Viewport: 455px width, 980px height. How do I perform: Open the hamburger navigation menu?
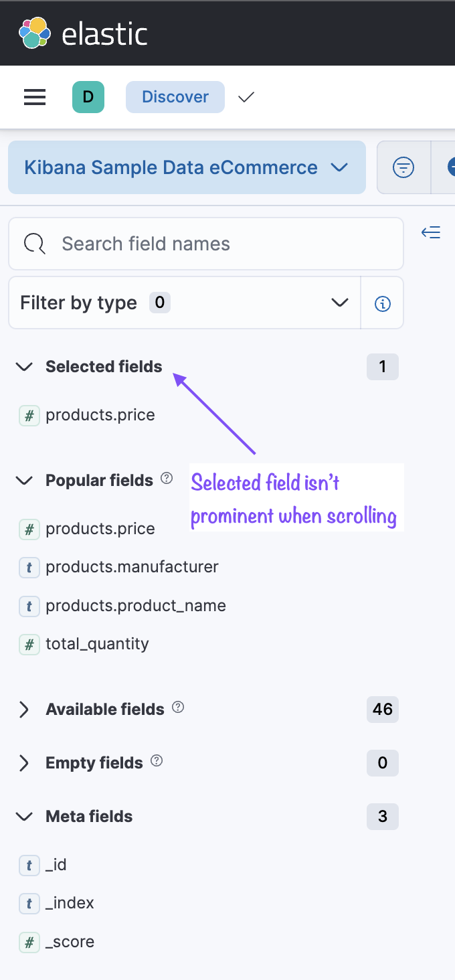click(x=34, y=97)
